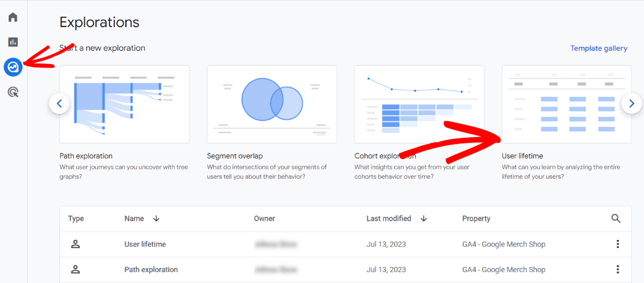This screenshot has width=644, height=283.
Task: Click person icon in User lifetime row
Action: [75, 244]
